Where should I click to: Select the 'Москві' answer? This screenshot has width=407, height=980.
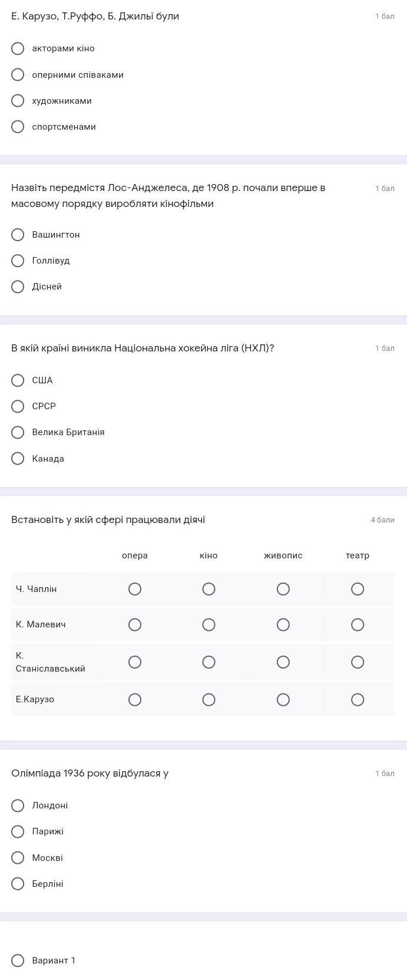pyautogui.click(x=18, y=858)
